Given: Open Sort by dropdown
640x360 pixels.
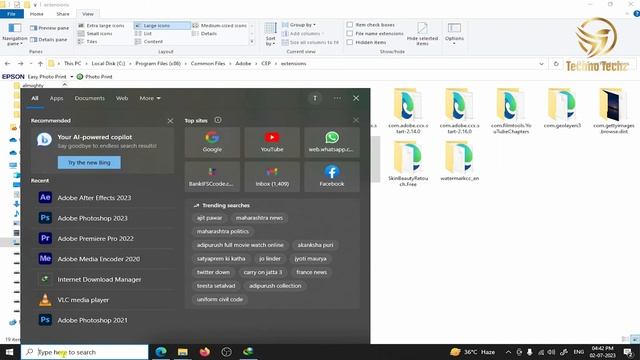Looking at the screenshot, I should point(270,34).
